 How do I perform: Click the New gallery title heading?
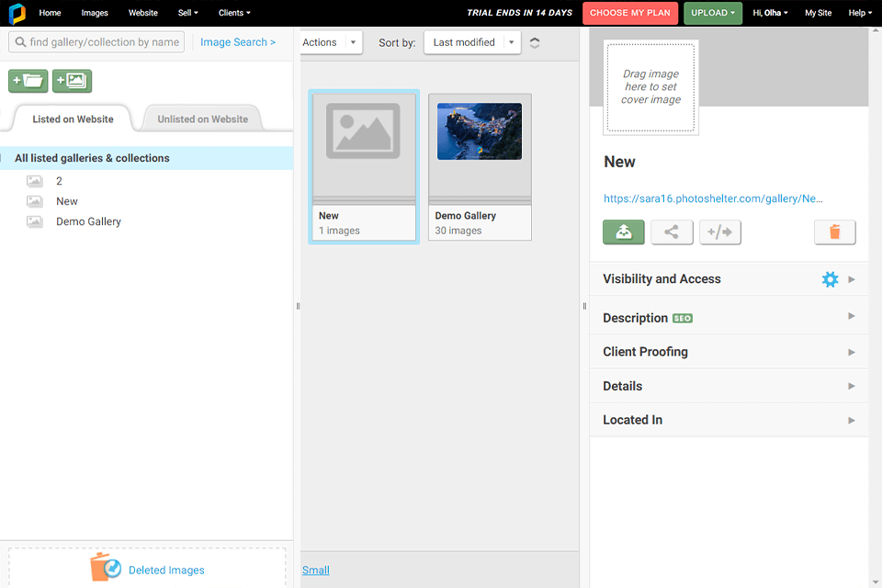click(x=619, y=162)
